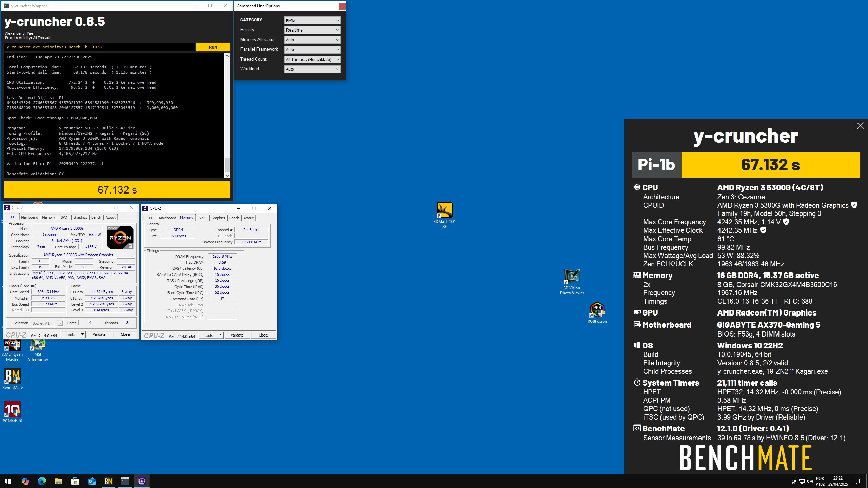Viewport: 868px width, 488px height.
Task: Open the Windows Start menu
Action: [8, 481]
